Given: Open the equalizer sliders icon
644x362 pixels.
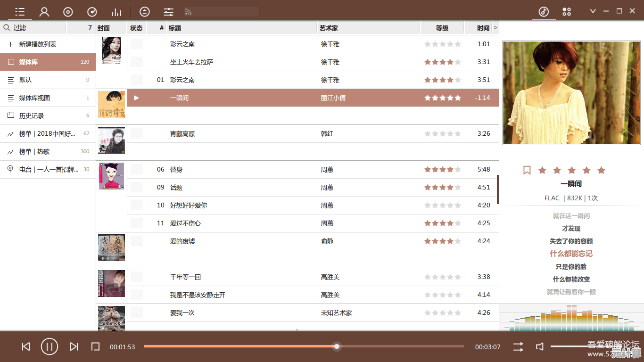Looking at the screenshot, I should tap(168, 12).
